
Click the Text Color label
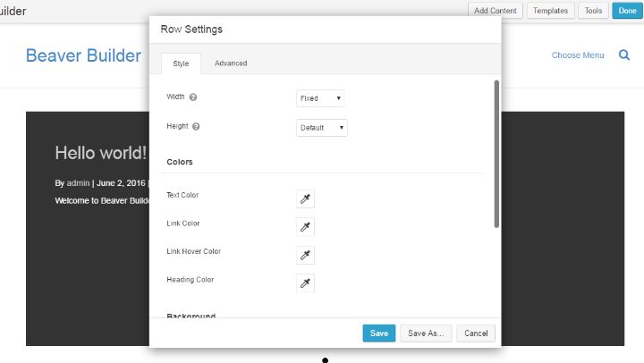(x=182, y=195)
